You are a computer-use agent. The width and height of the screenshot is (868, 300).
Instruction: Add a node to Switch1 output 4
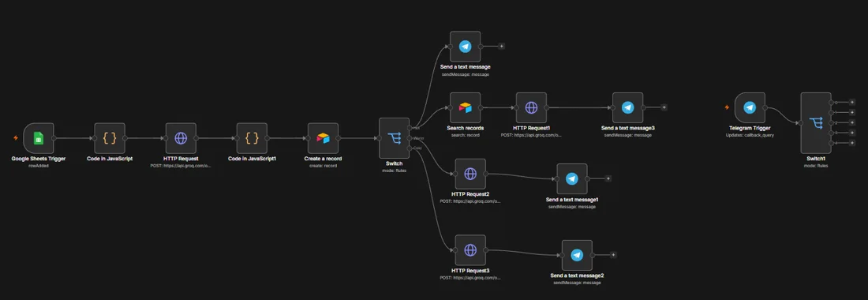(x=852, y=143)
